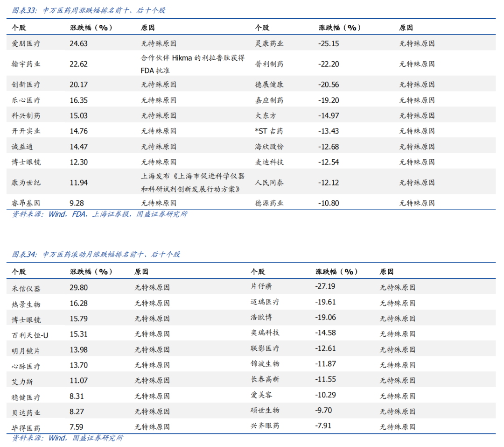Click stock name 迈瑞医疗
The image size is (504, 447).
tap(265, 302)
